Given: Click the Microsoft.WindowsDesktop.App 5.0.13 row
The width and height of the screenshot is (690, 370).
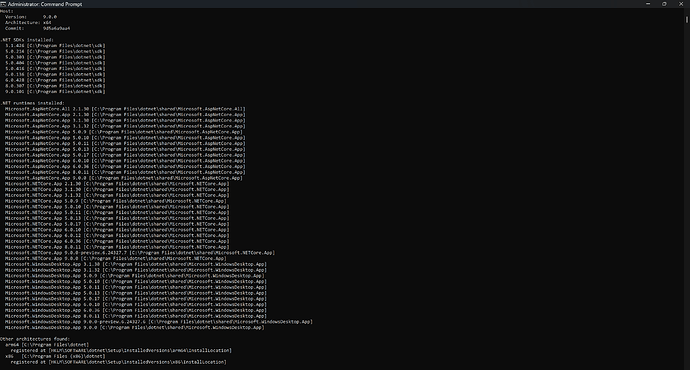Looking at the screenshot, I should 136,293.
